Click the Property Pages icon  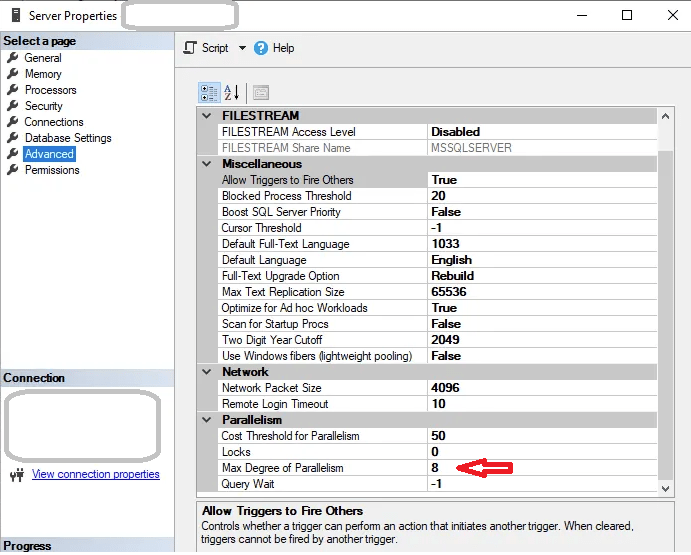tap(261, 93)
